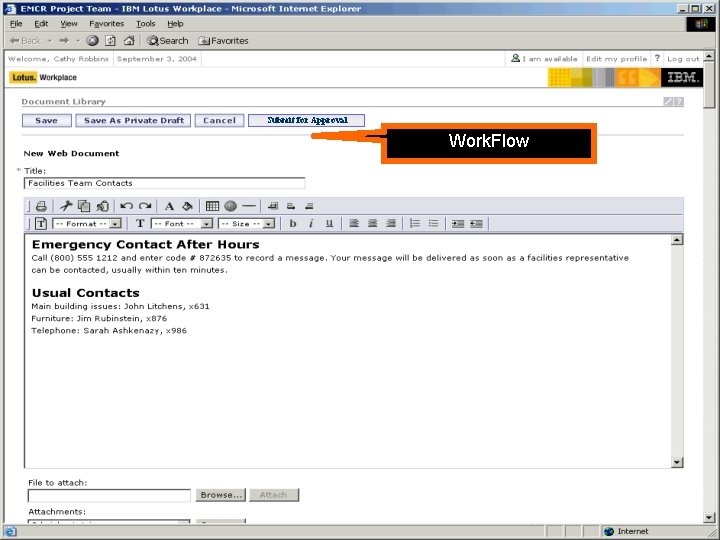The width and height of the screenshot is (720, 540).
Task: Click the Paste icon in editor toolbar
Action: [x=103, y=206]
